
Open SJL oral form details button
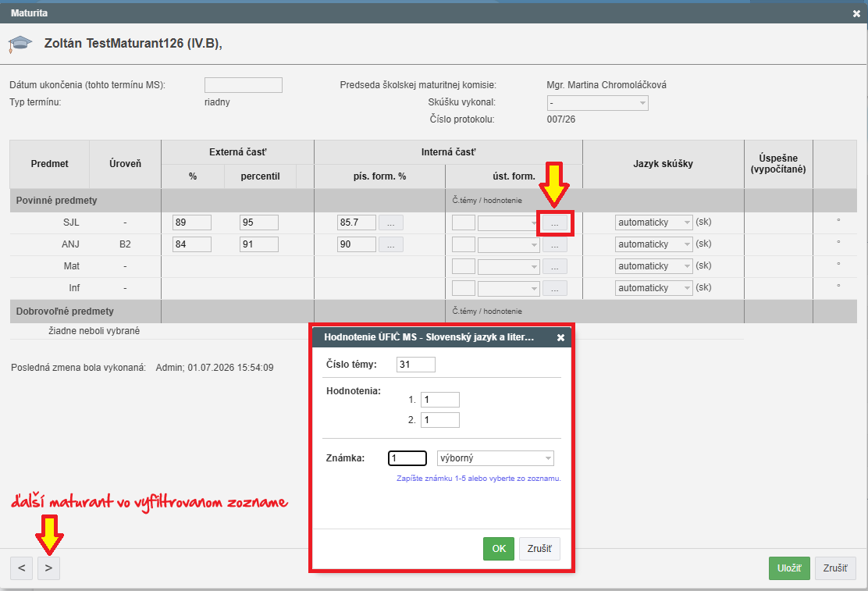[x=555, y=223]
